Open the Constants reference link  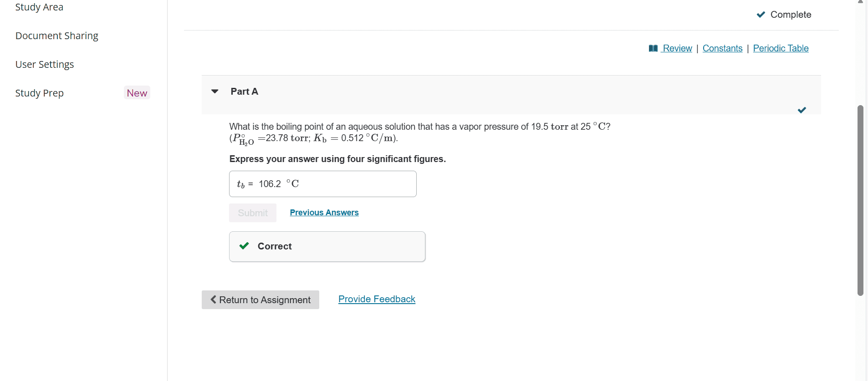(722, 48)
